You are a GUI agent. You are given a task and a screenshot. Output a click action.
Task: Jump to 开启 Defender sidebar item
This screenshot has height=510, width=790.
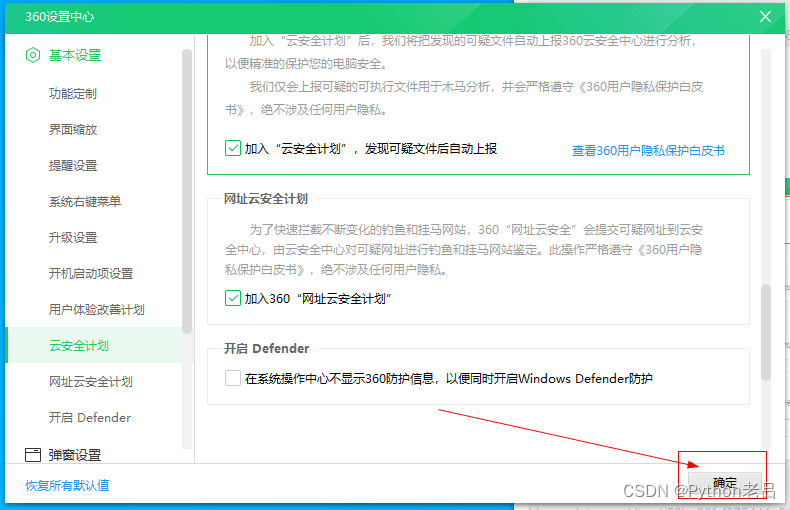pos(90,417)
